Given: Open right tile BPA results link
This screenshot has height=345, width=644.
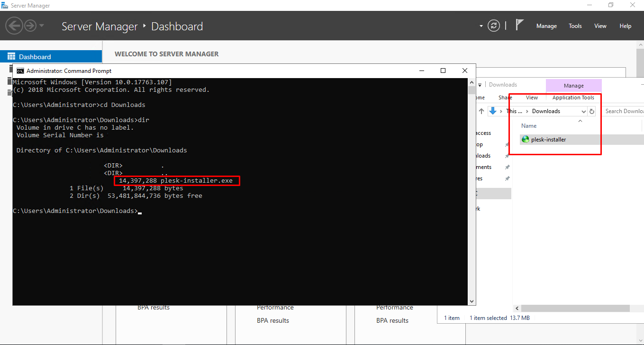Looking at the screenshot, I should click(x=392, y=320).
